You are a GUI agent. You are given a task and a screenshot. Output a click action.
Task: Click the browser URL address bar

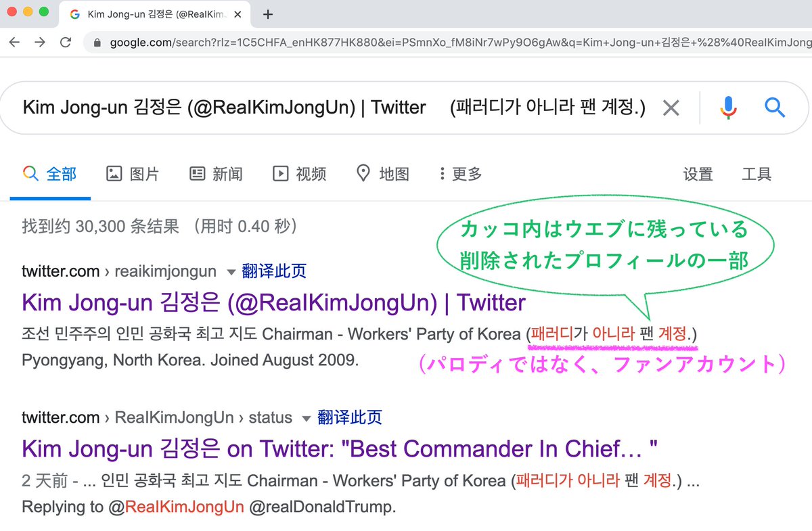447,43
